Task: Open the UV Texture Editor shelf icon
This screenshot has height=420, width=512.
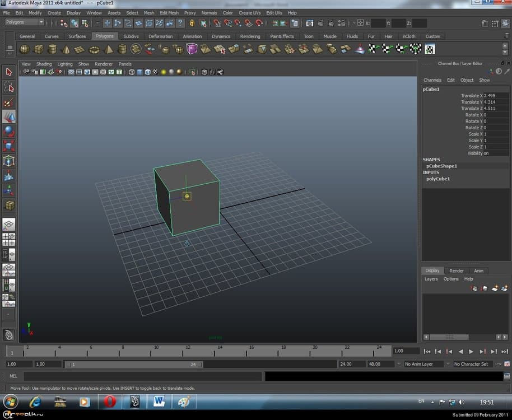Action: [430, 49]
